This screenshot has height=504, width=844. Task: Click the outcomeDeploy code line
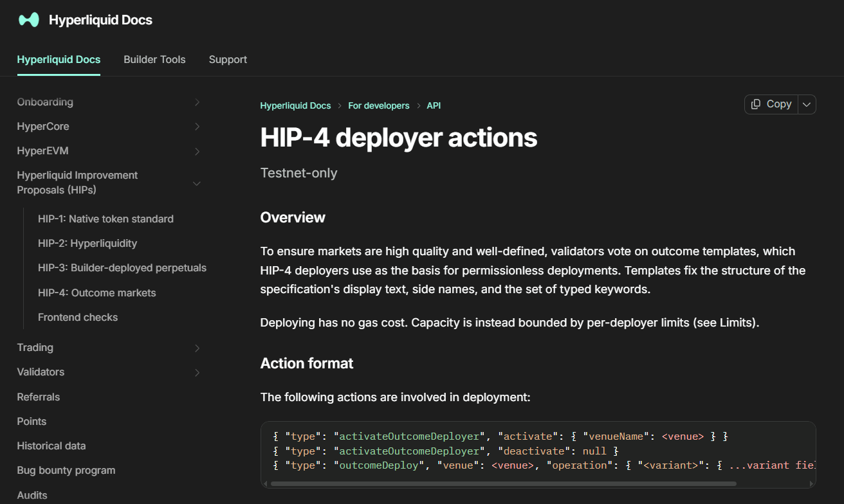point(544,465)
